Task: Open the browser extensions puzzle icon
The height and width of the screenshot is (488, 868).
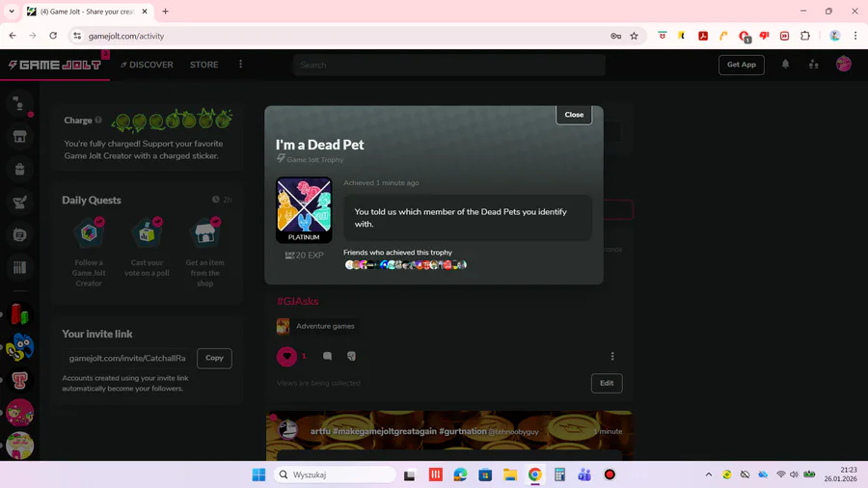Action: tap(805, 36)
